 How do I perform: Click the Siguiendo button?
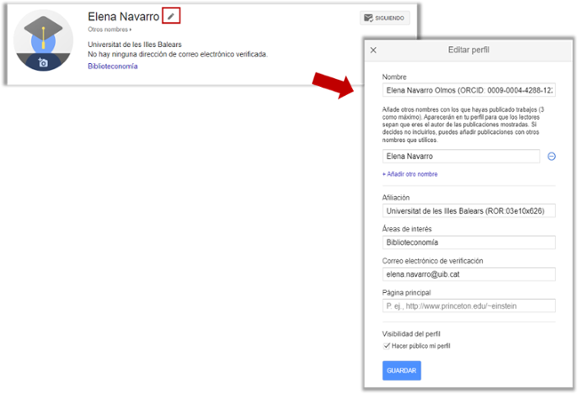(x=384, y=18)
